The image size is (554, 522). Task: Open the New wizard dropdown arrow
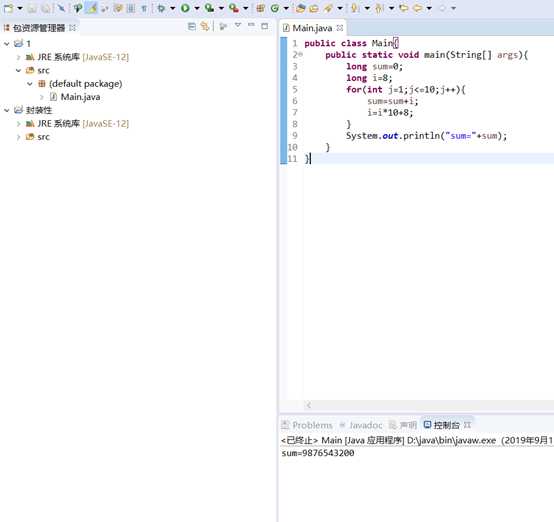20,8
